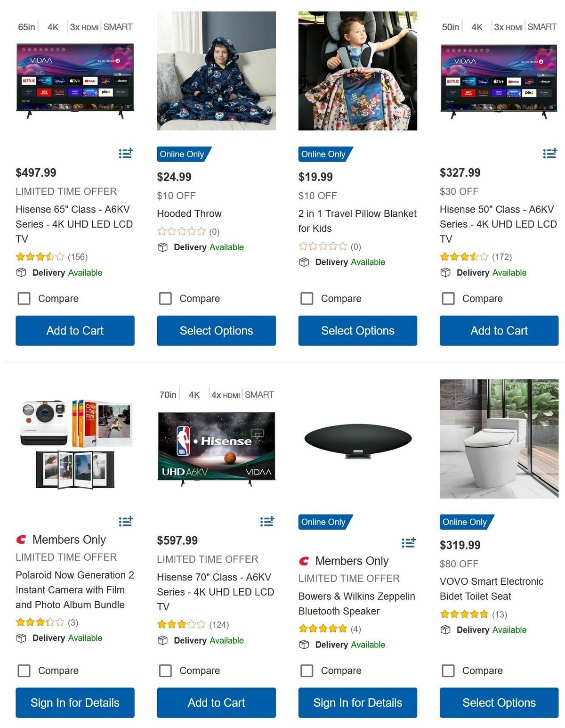Click the star rating for Hisense 65" TV

[x=40, y=257]
